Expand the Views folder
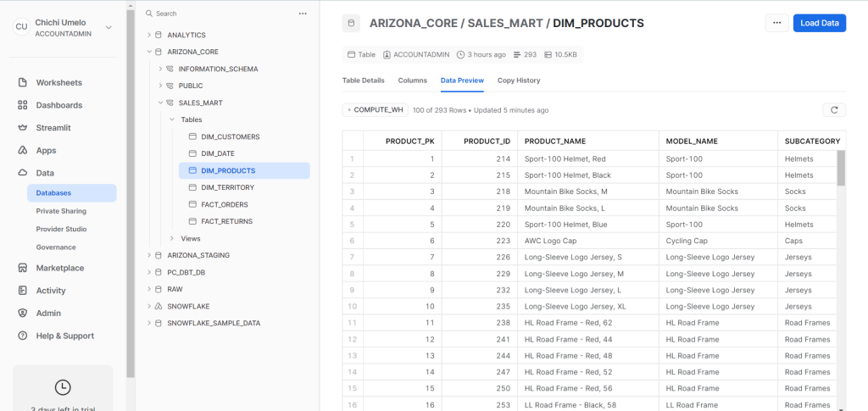The height and width of the screenshot is (411, 868). (x=172, y=238)
